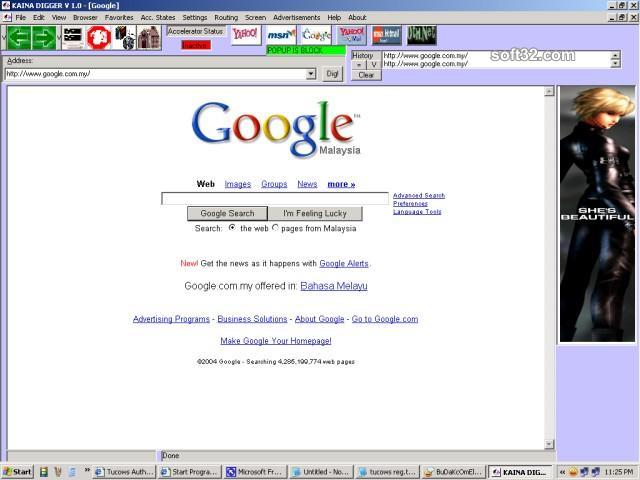Open the MSN shortcut button
The width and height of the screenshot is (640, 480).
tap(282, 35)
